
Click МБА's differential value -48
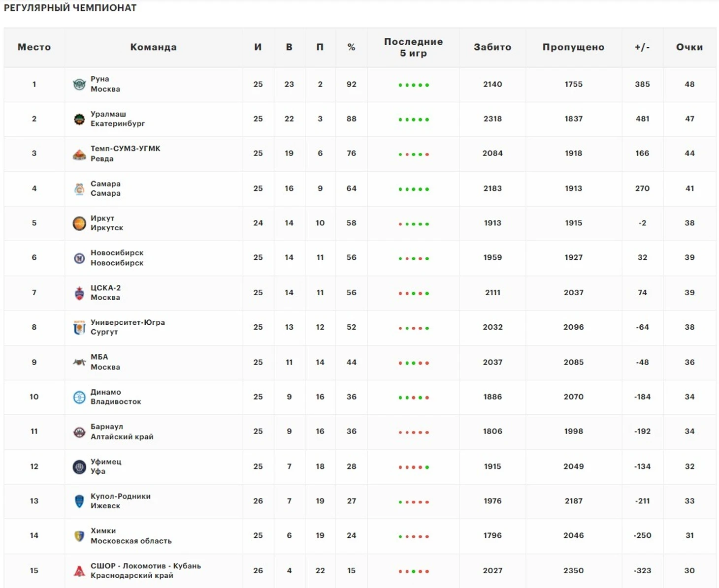pos(642,362)
